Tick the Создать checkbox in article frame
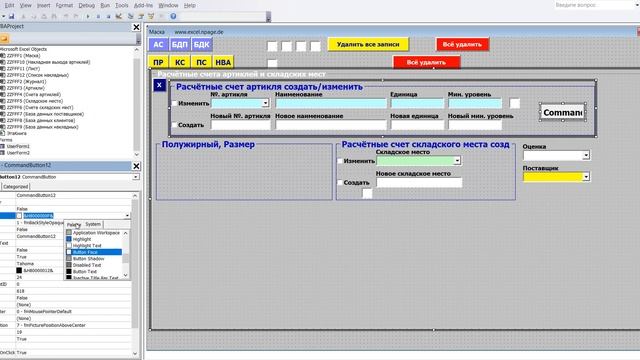640x360 pixels. [174, 125]
